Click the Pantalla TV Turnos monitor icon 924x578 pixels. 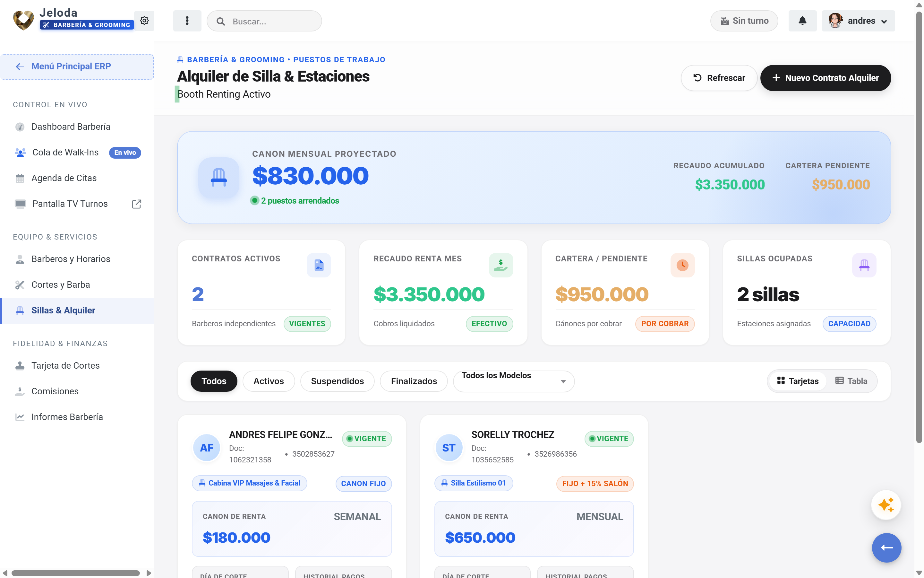tap(20, 204)
